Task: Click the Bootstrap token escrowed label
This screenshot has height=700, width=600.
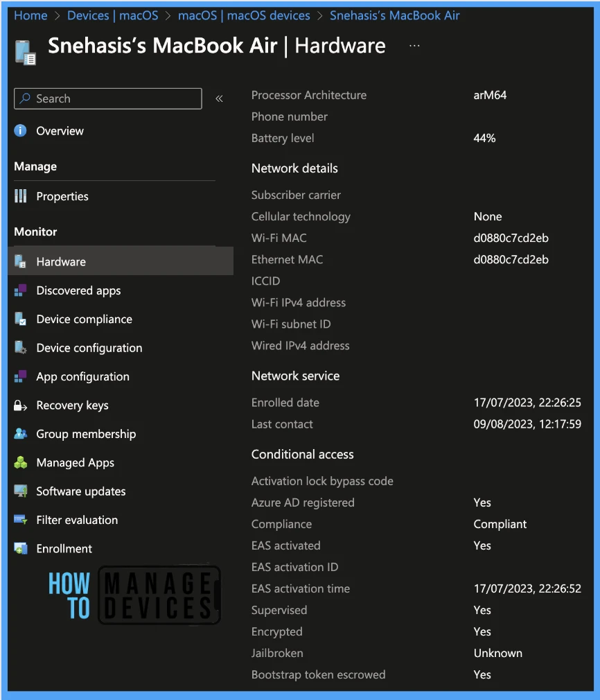Action: point(318,674)
